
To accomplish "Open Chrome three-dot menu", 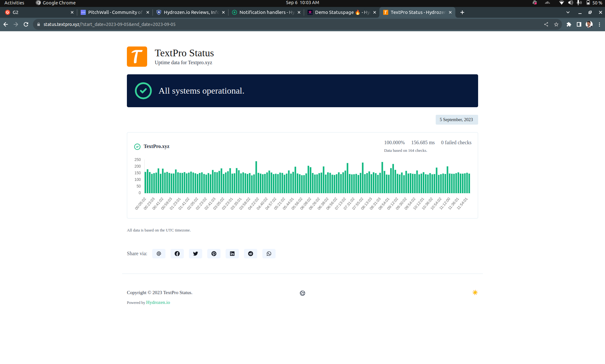I will tap(599, 24).
